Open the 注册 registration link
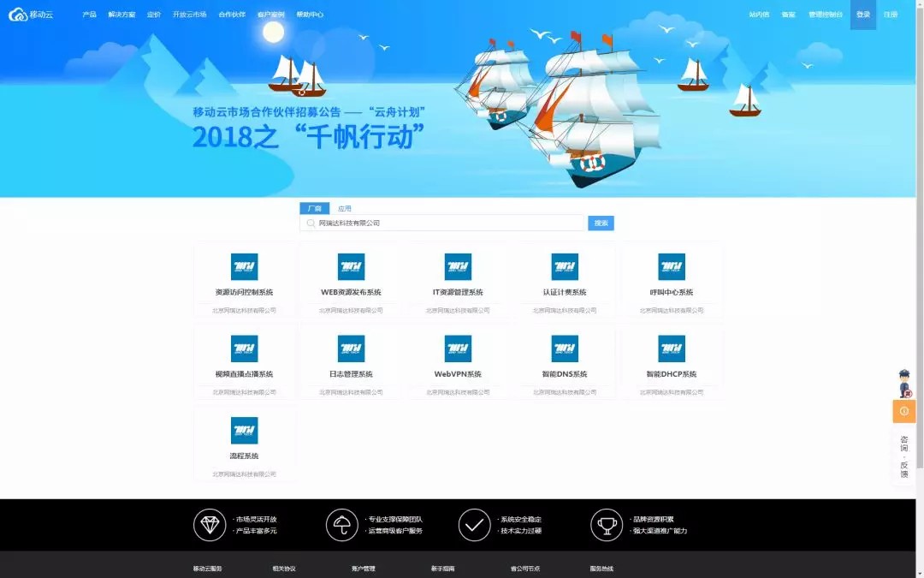Screen dimensions: 924x578 [891, 15]
